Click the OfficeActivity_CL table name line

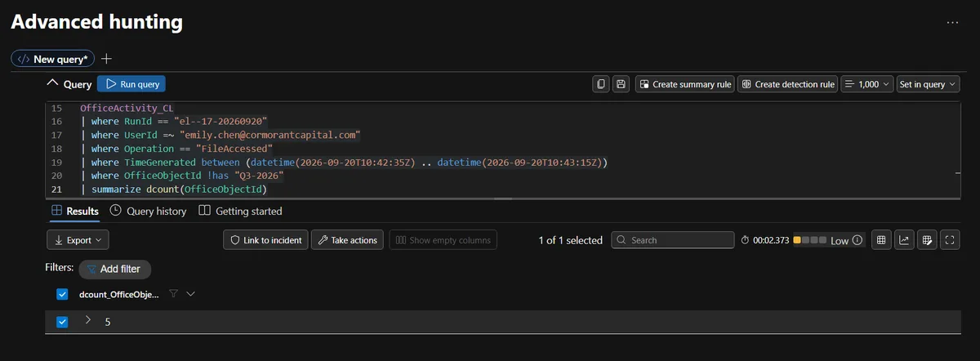[127, 108]
